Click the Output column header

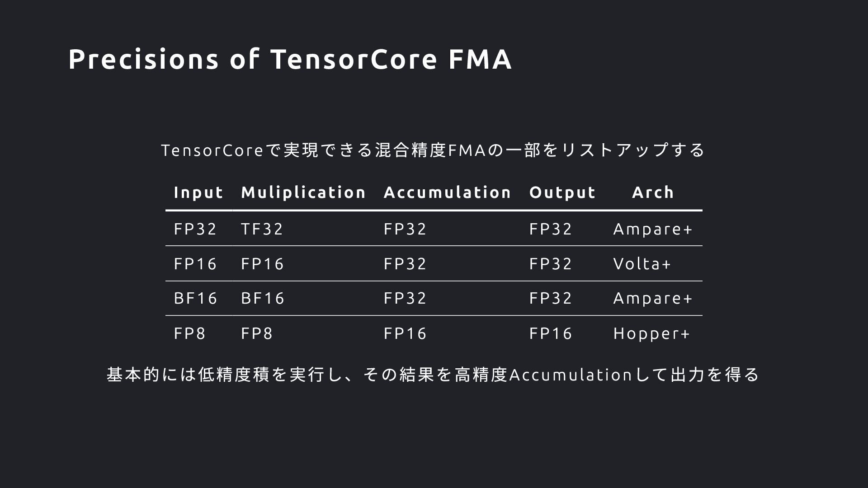click(562, 193)
